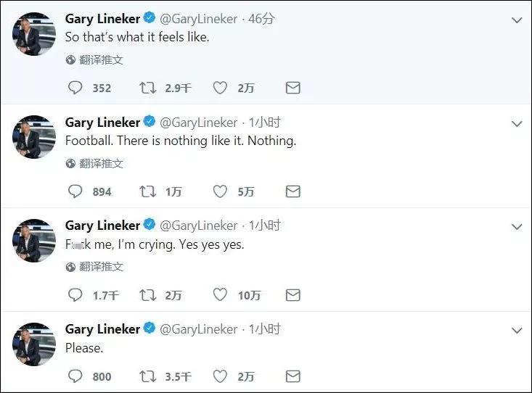Click the 46分 timestamp on the first tweet
Image resolution: width=532 pixels, height=393 pixels.
(x=261, y=19)
